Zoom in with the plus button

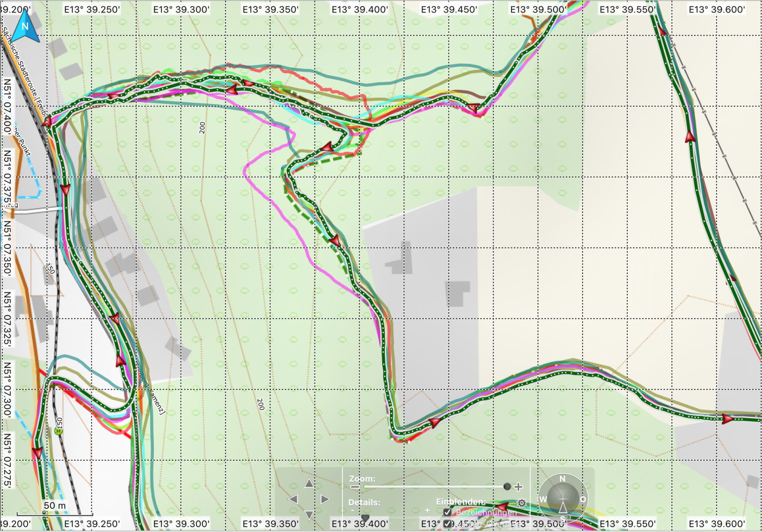click(x=519, y=487)
